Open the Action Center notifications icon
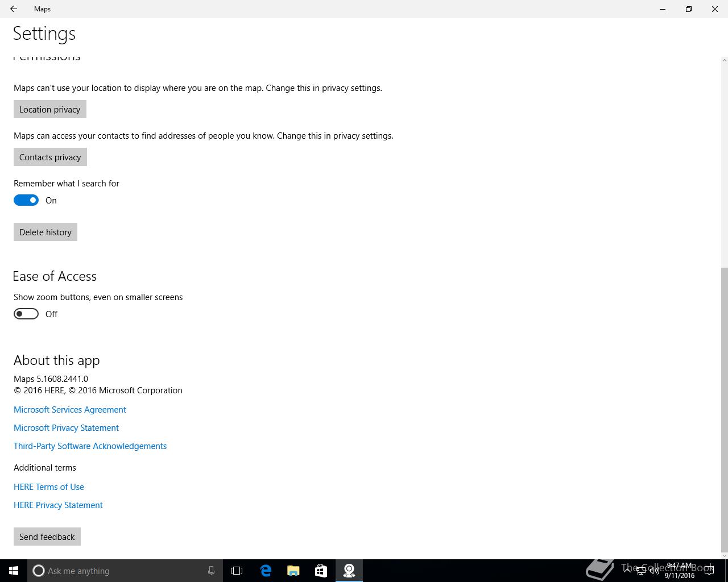 pos(709,571)
